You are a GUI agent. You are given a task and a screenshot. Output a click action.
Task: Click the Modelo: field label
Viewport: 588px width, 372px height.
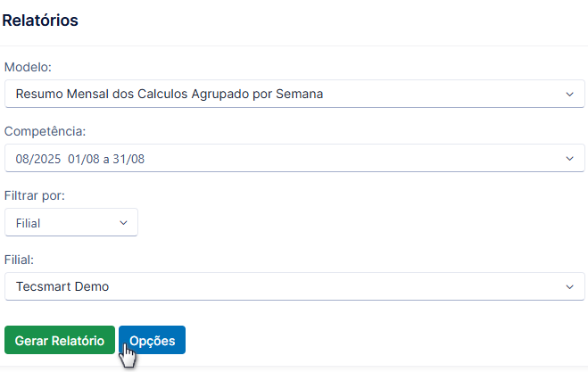point(28,67)
